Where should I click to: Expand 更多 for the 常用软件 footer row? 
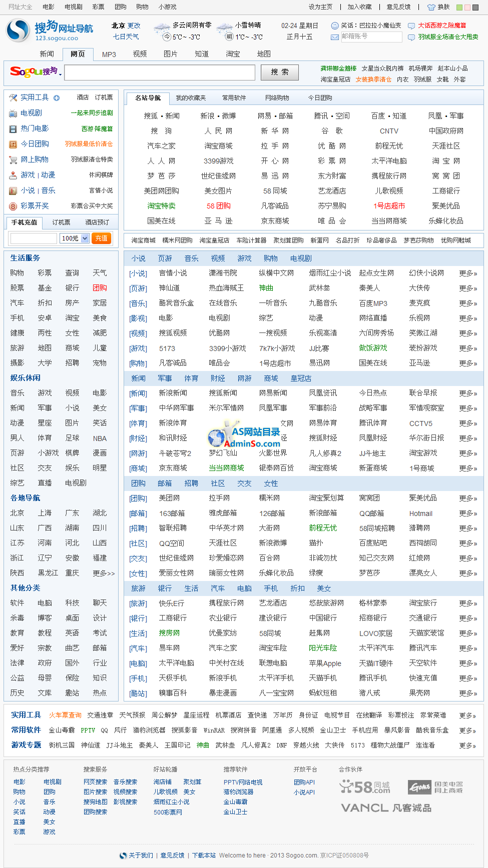468,730
